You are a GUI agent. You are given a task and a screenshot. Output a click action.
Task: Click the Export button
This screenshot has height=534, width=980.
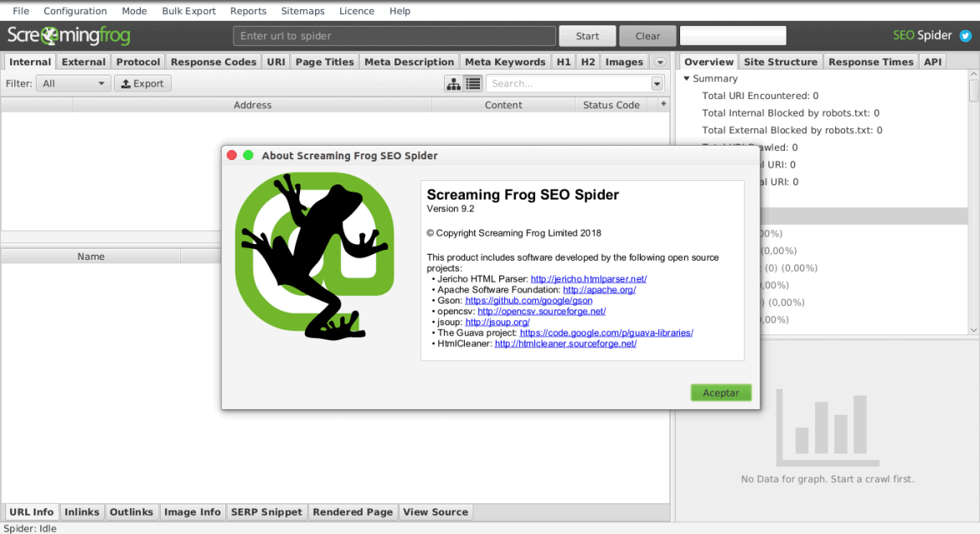point(142,84)
